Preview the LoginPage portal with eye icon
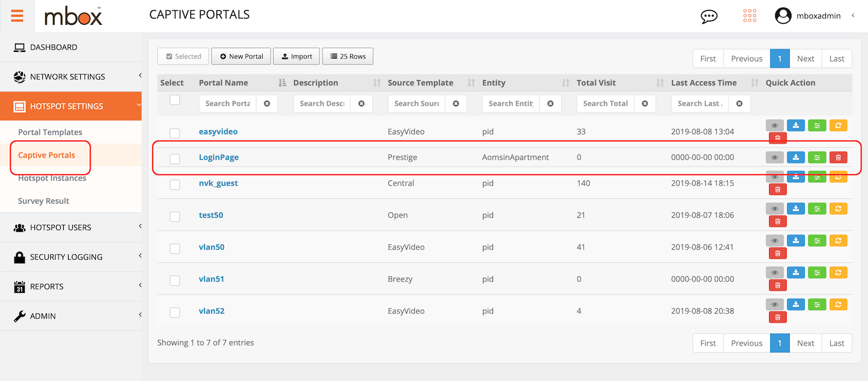This screenshot has height=381, width=868. [775, 157]
